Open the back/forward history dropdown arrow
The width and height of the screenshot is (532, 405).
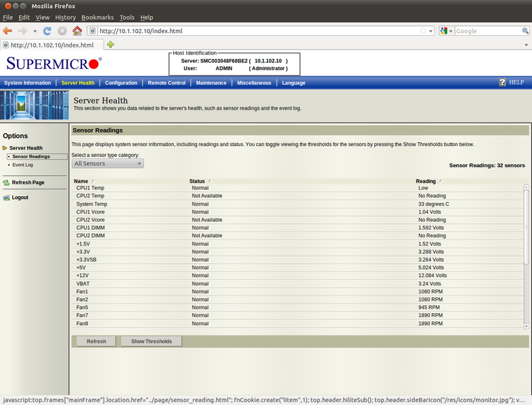[x=35, y=31]
